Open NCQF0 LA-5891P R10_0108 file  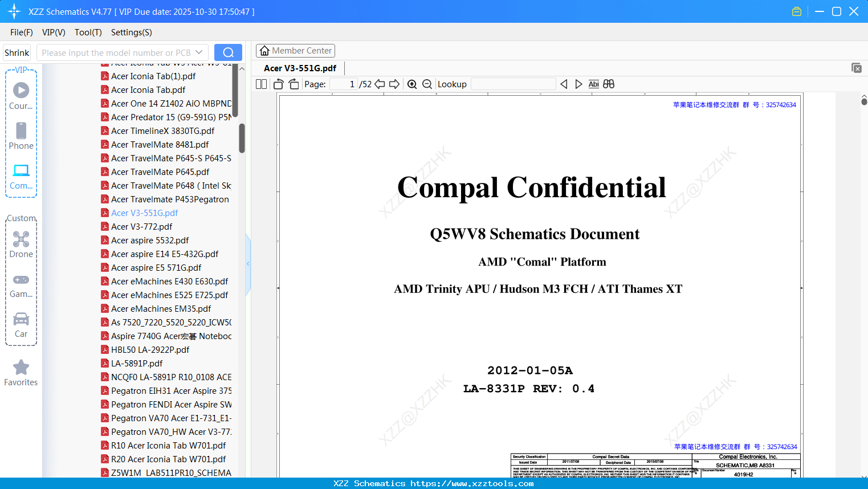(x=166, y=377)
